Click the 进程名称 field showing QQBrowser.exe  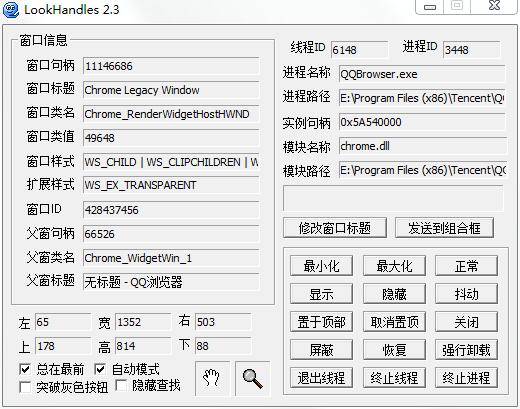(x=422, y=74)
